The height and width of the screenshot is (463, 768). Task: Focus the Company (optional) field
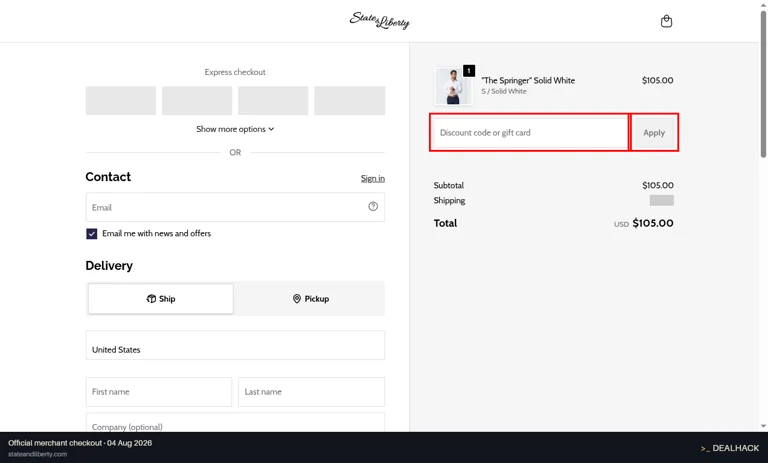[x=235, y=423]
